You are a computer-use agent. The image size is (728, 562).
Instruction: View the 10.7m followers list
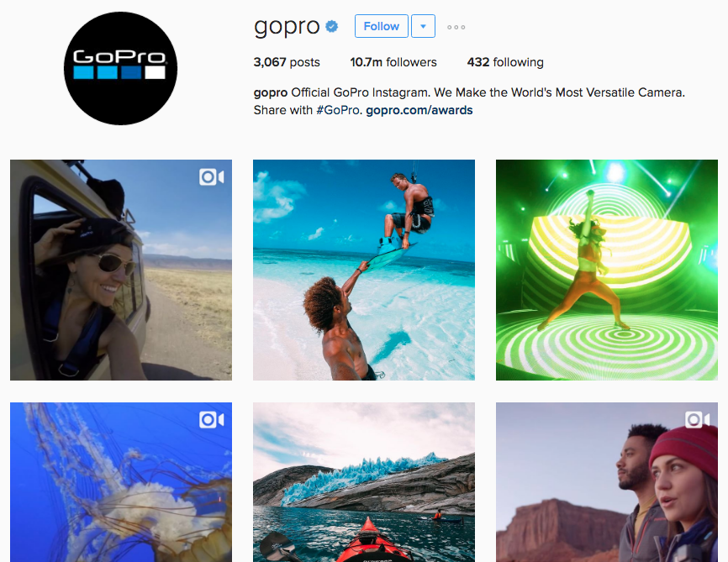[393, 62]
